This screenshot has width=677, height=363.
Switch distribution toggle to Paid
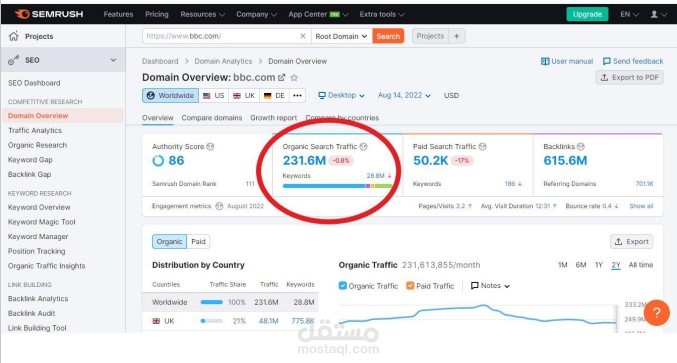198,242
